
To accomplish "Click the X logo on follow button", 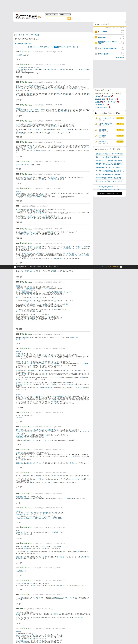I will click(100, 193).
